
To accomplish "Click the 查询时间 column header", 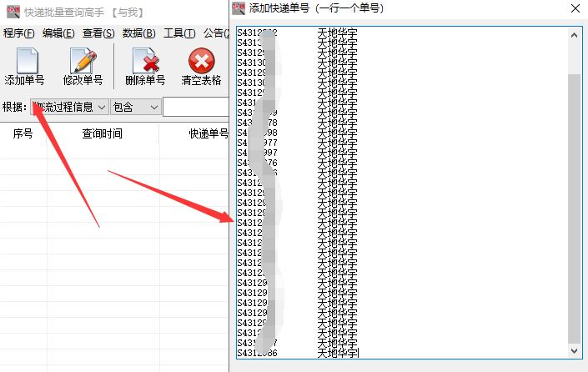I will tap(103, 133).
